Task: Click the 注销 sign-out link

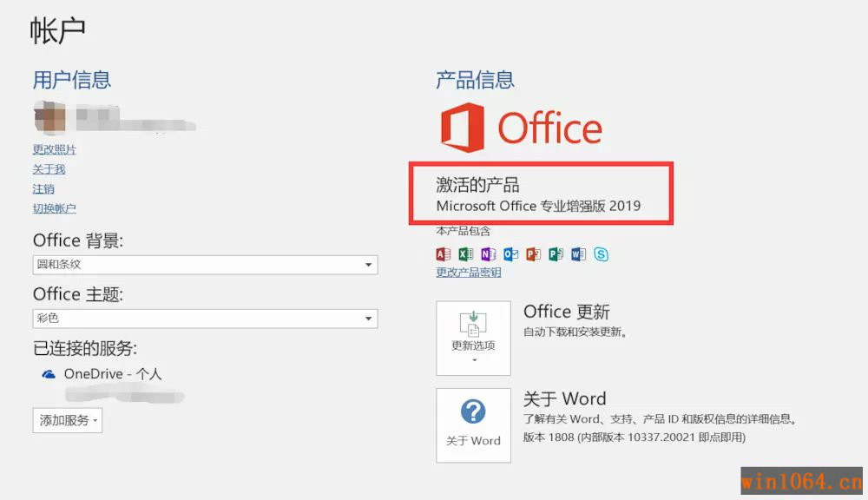Action: (43, 189)
